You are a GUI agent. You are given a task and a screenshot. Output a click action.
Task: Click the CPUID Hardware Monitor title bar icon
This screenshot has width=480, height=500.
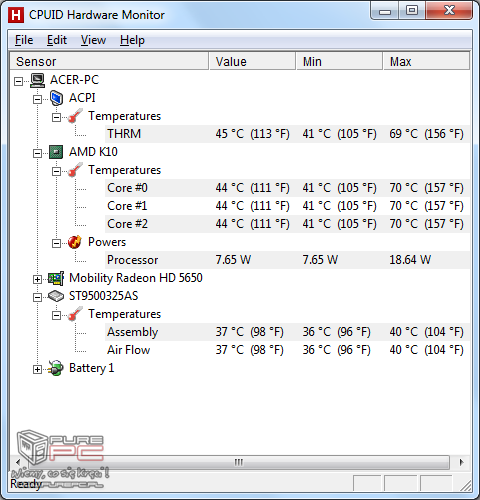16,15
